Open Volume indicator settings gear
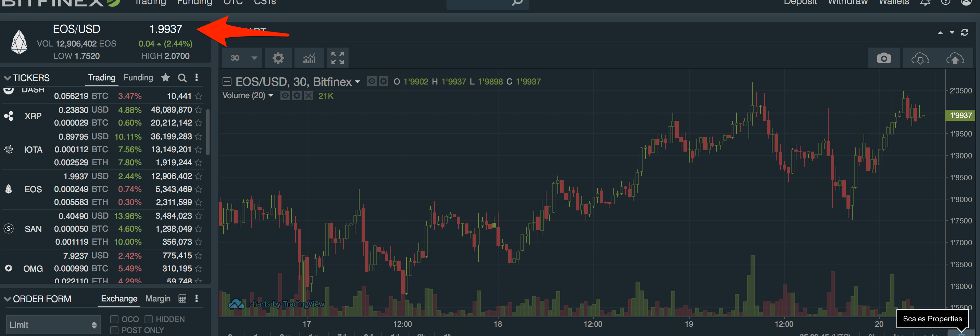 (x=297, y=95)
